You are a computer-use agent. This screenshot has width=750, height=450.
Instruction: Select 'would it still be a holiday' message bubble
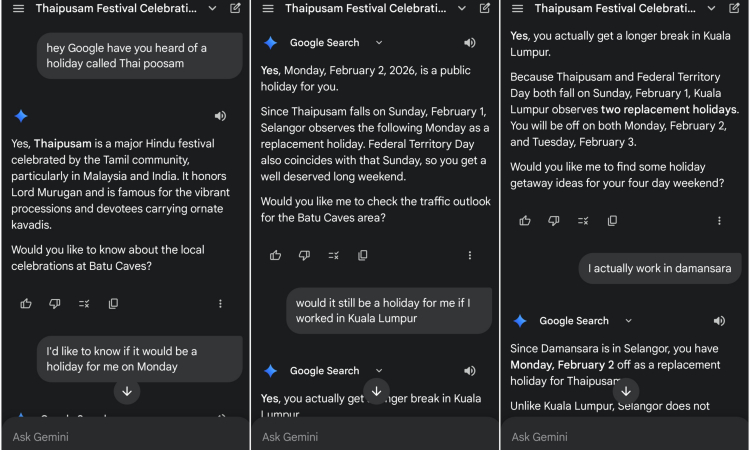click(389, 310)
